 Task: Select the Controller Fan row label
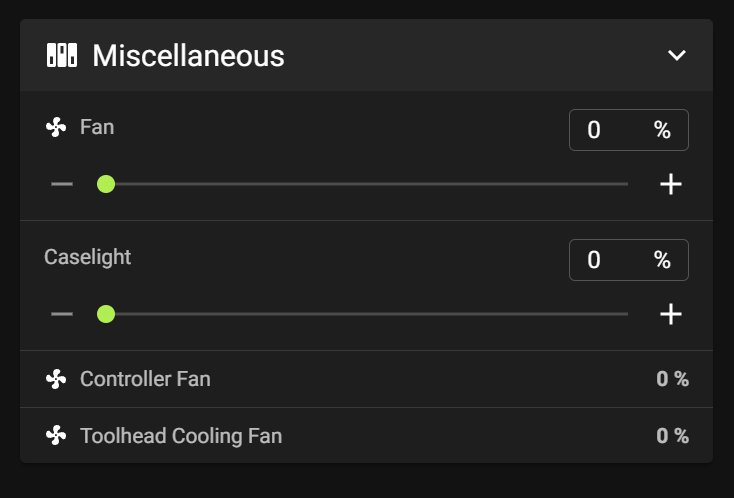tap(145, 379)
